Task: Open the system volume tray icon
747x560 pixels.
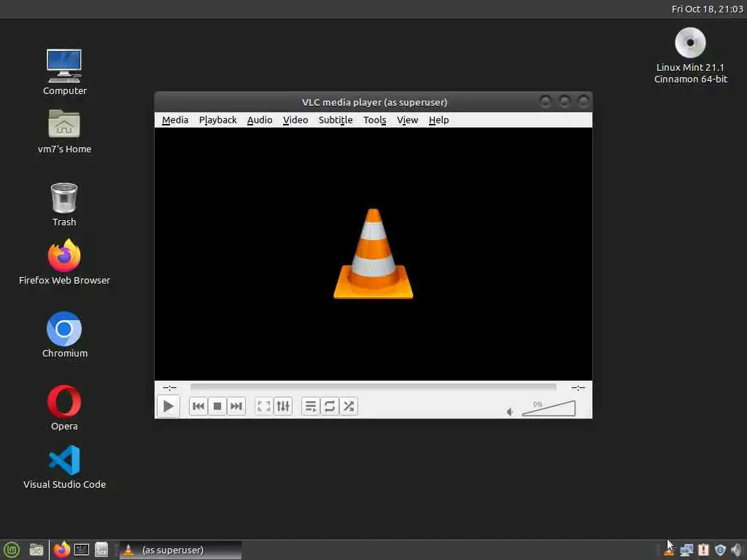Action: [737, 550]
